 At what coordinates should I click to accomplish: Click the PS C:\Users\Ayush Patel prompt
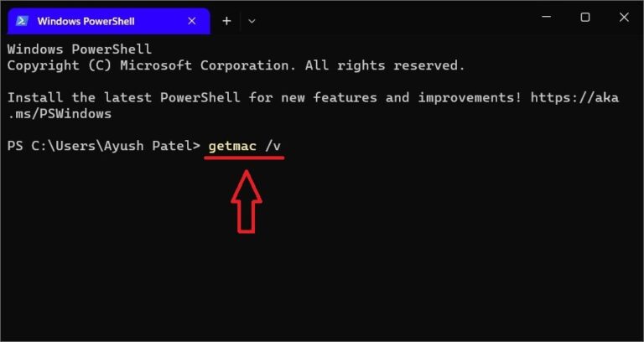pyautogui.click(x=103, y=146)
